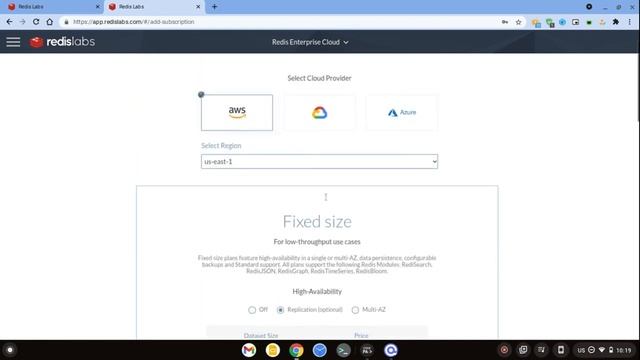Open Chrome from the shelf
This screenshot has width=640, height=360.
(296, 350)
